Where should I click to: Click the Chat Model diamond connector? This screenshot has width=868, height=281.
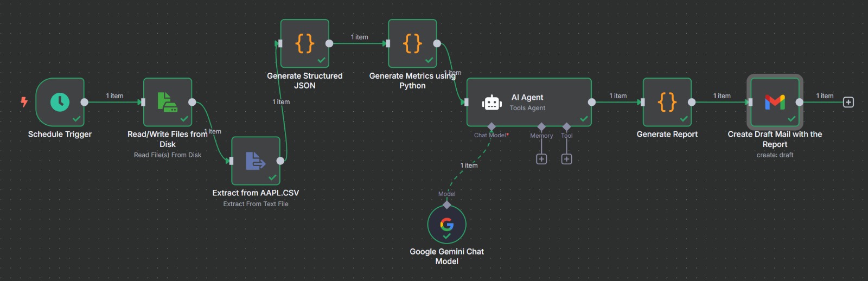click(x=492, y=126)
